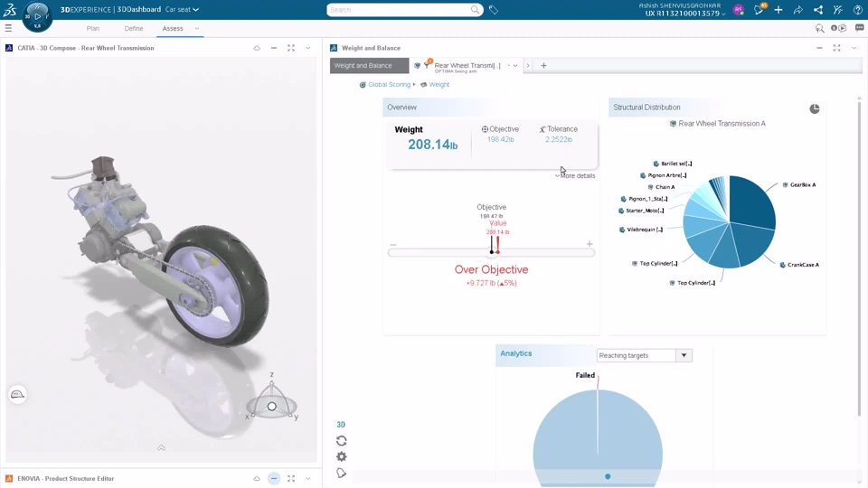This screenshot has height=488, width=868.
Task: Maximize the Weight and Balance widget
Action: coord(836,48)
